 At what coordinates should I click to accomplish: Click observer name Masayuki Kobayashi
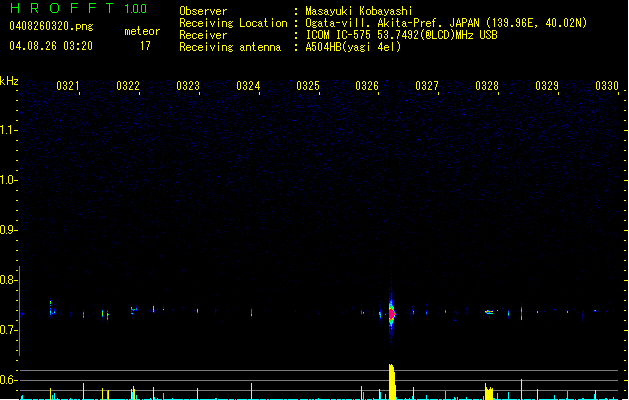point(359,11)
